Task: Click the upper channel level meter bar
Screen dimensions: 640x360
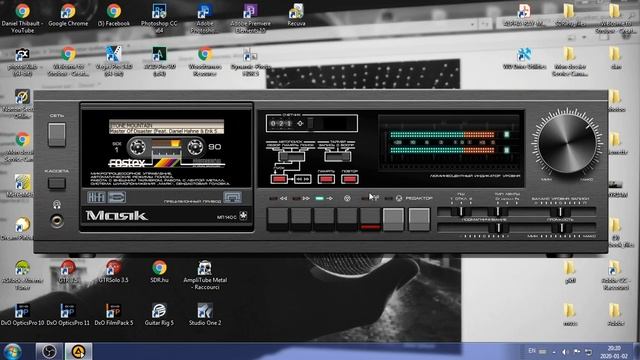Action: click(442, 134)
